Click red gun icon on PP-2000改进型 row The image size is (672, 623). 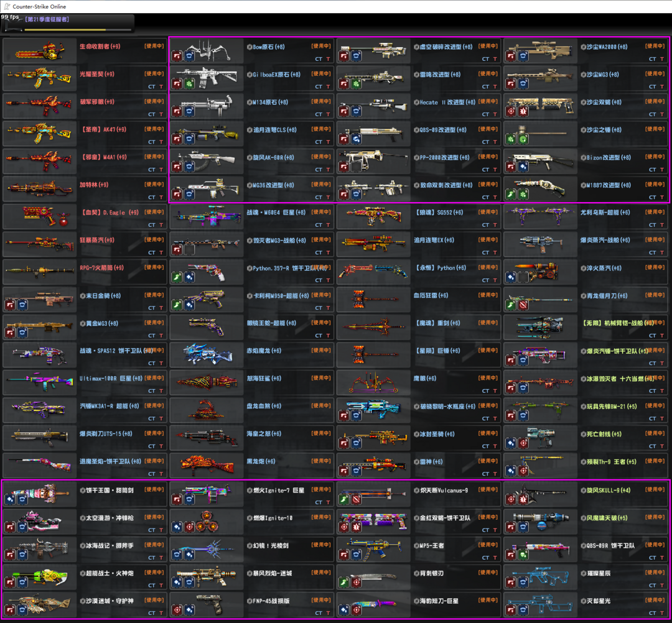[x=343, y=167]
